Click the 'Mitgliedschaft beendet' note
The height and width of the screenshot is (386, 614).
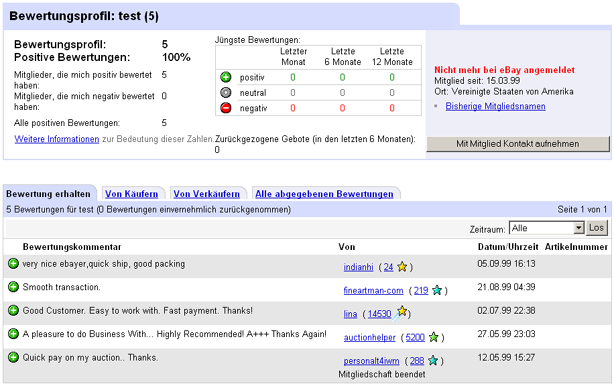coord(382,374)
